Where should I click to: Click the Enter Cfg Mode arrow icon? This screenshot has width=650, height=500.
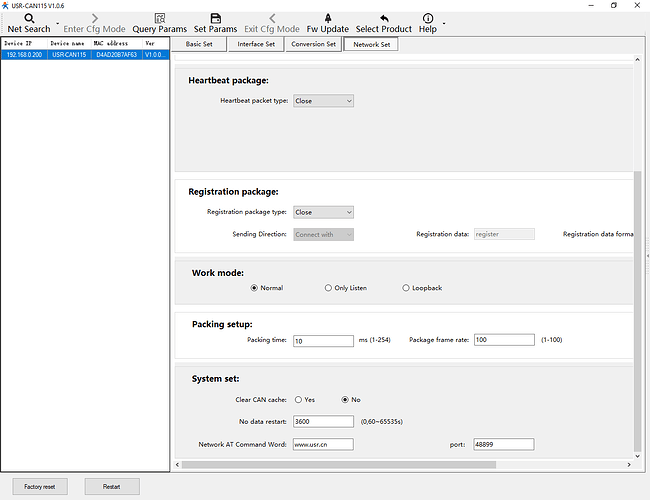pyautogui.click(x=95, y=18)
